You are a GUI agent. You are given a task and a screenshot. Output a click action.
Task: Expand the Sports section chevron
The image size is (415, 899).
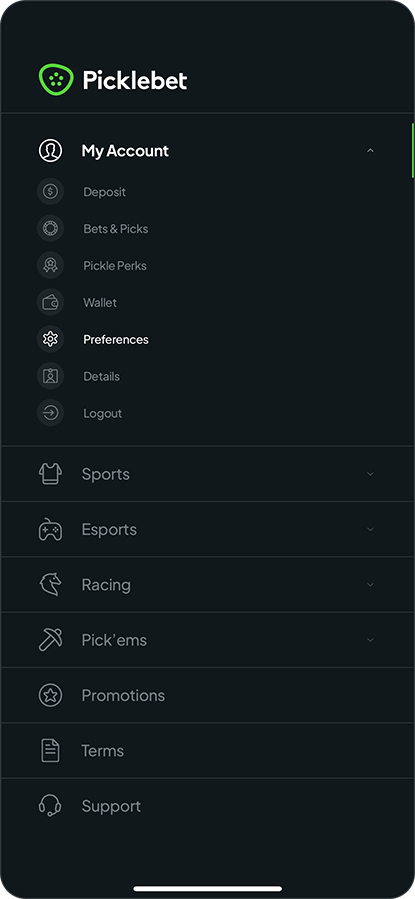pos(370,474)
